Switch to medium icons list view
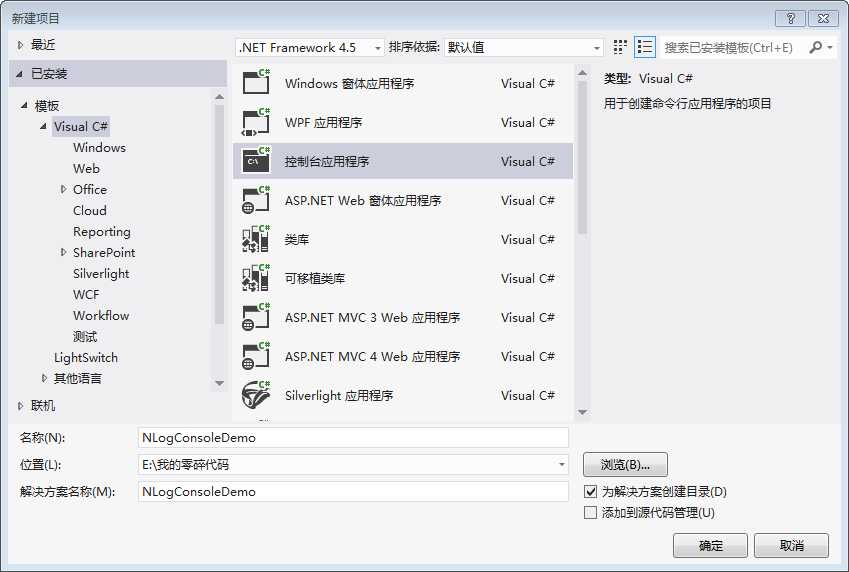Viewport: 849px width, 572px height. coord(645,47)
